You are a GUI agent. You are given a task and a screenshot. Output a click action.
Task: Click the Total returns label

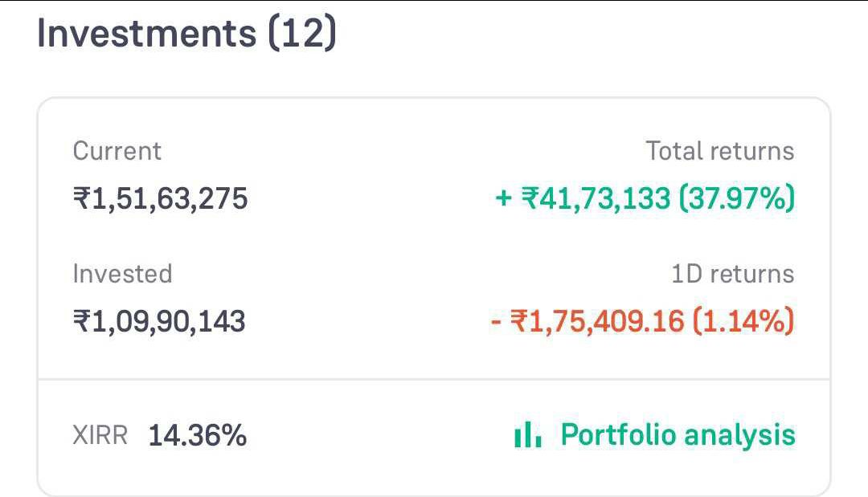[x=719, y=151]
